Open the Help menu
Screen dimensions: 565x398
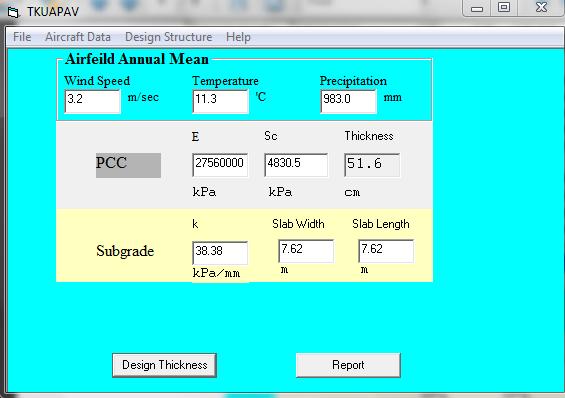click(x=238, y=37)
